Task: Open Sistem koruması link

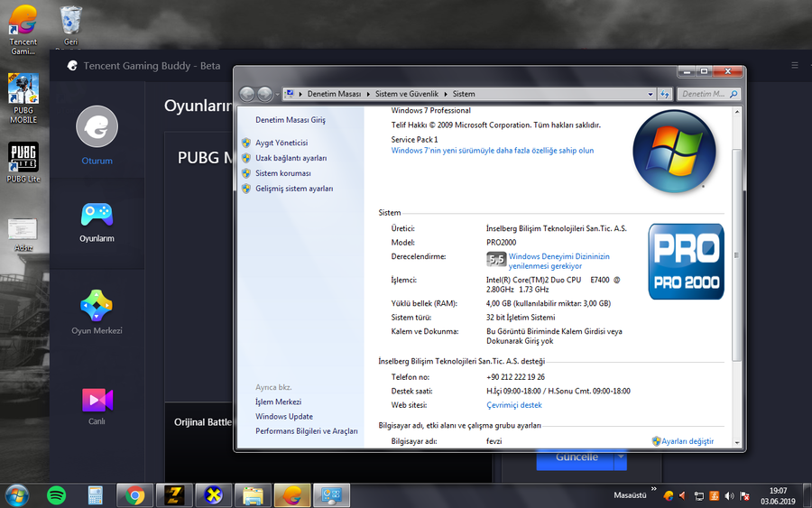Action: pos(282,173)
